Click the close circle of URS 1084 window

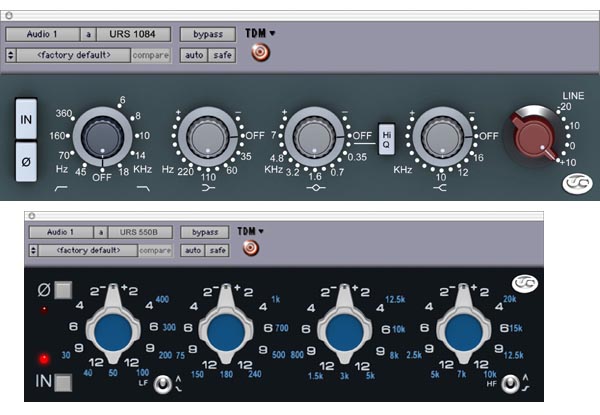pyautogui.click(x=9, y=16)
